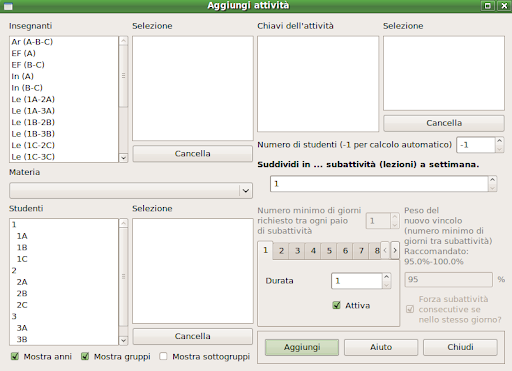Select teacher Le (1C-3C)
This screenshot has width=512, height=371.
point(64,157)
